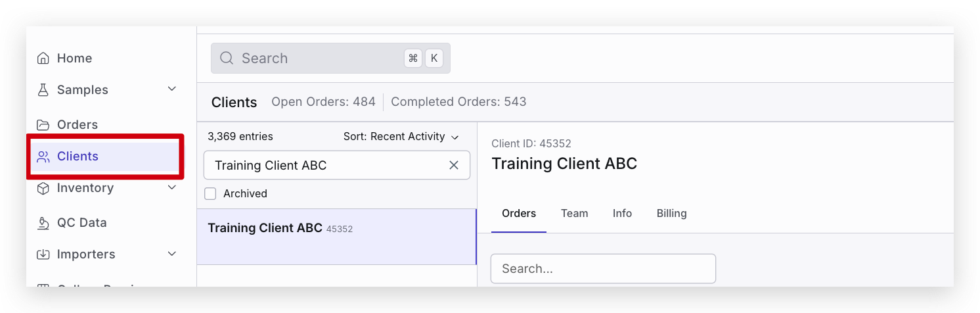Click the Completed Orders: 543 label

point(458,102)
